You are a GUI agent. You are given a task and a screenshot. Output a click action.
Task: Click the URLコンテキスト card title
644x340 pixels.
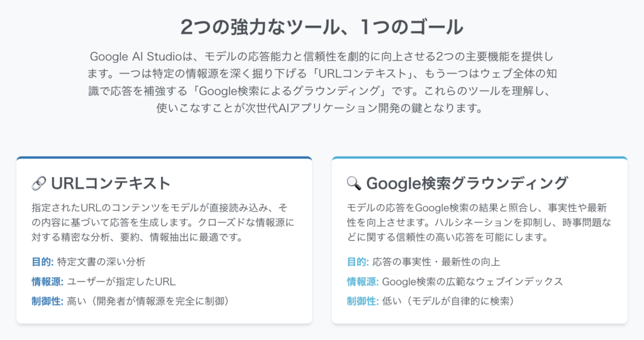[111, 184]
